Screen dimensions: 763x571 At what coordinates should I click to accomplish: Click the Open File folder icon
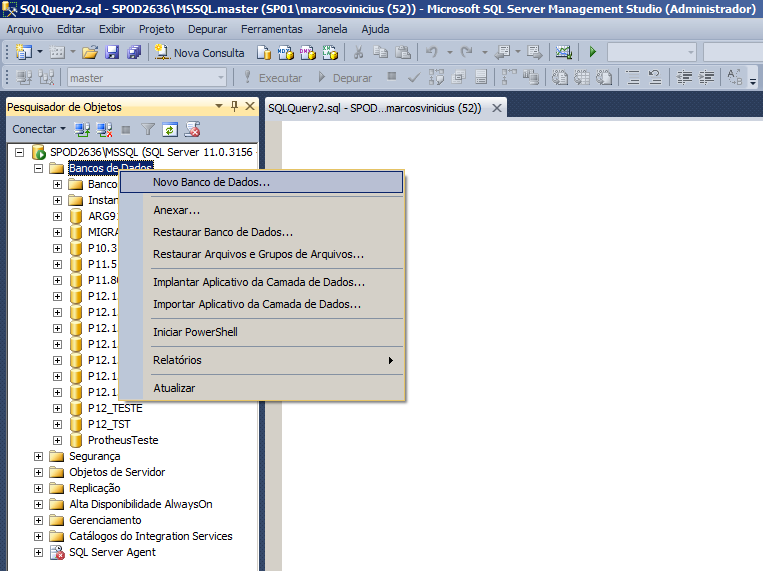point(90,52)
